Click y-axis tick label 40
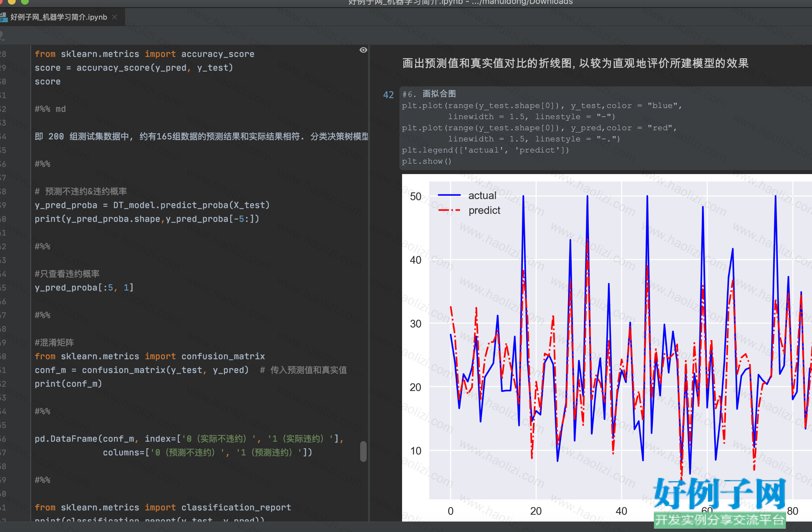812x532 pixels. [x=415, y=260]
